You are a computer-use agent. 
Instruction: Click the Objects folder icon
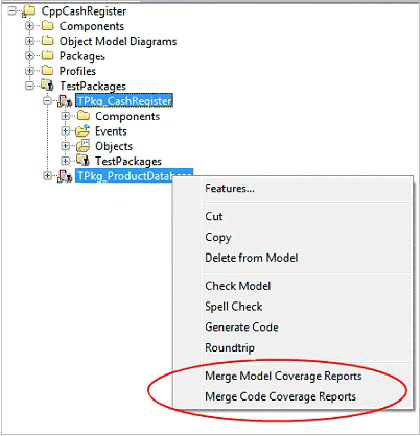[x=83, y=146]
